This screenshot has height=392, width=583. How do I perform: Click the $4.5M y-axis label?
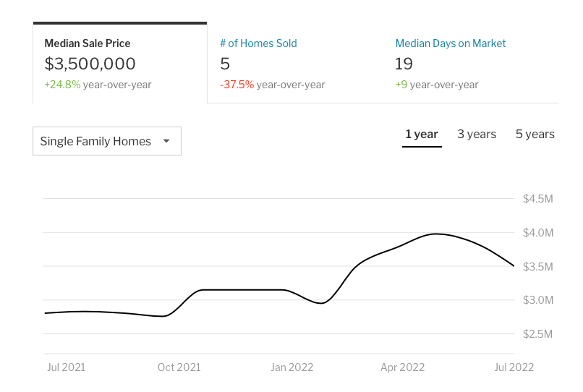pyautogui.click(x=537, y=199)
